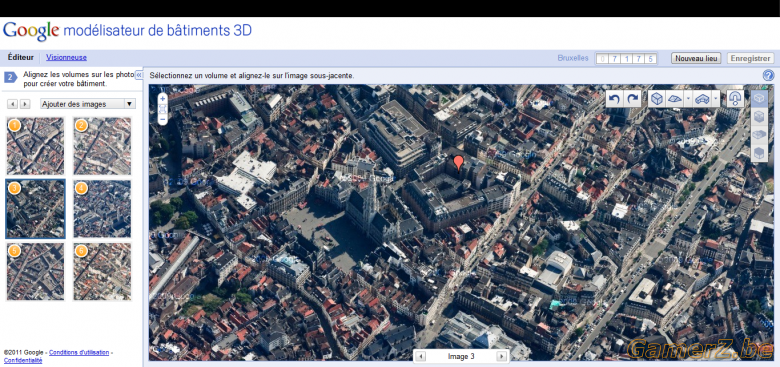Fit the aerial image to view
This screenshot has width=780, height=367.
coord(163,109)
